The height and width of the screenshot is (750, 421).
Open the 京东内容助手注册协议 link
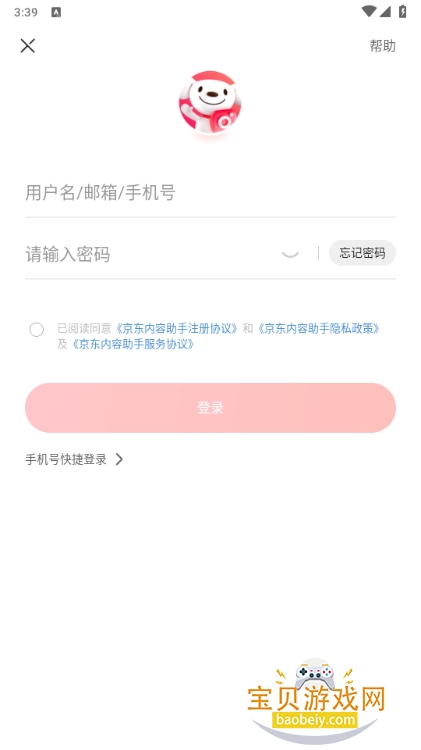point(177,329)
